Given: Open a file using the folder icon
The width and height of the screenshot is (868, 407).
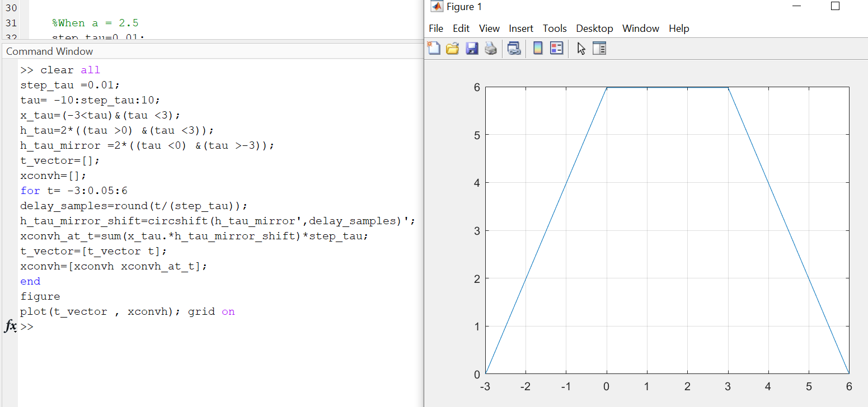Looking at the screenshot, I should coord(453,48).
